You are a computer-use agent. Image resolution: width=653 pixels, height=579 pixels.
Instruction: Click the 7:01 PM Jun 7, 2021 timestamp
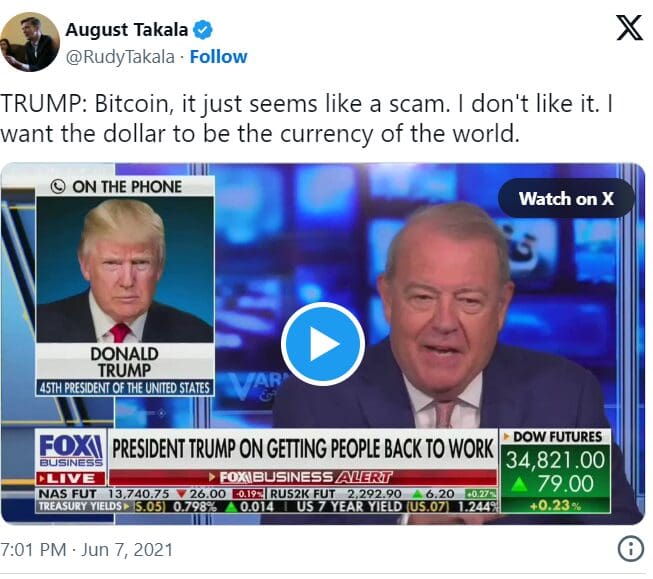[x=86, y=549]
